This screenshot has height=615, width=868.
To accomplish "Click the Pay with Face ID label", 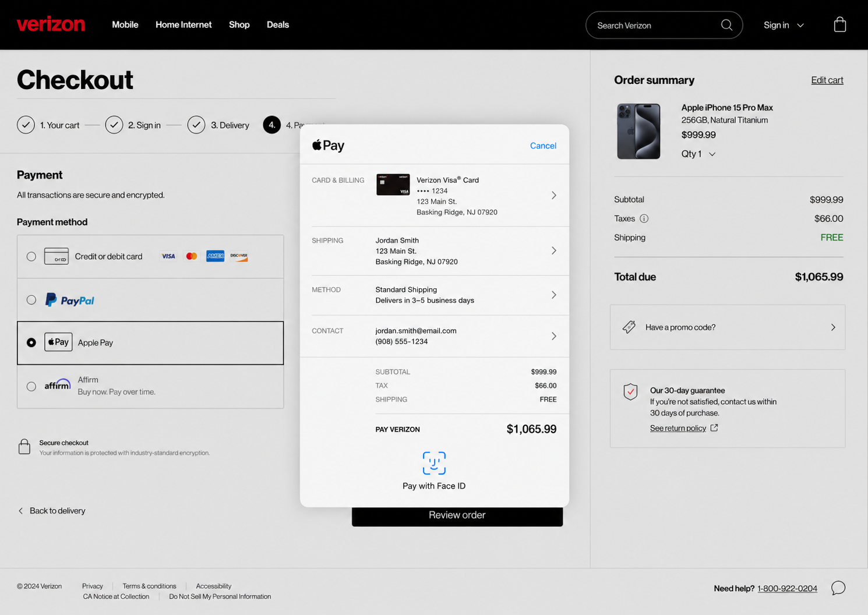I will [x=434, y=486].
